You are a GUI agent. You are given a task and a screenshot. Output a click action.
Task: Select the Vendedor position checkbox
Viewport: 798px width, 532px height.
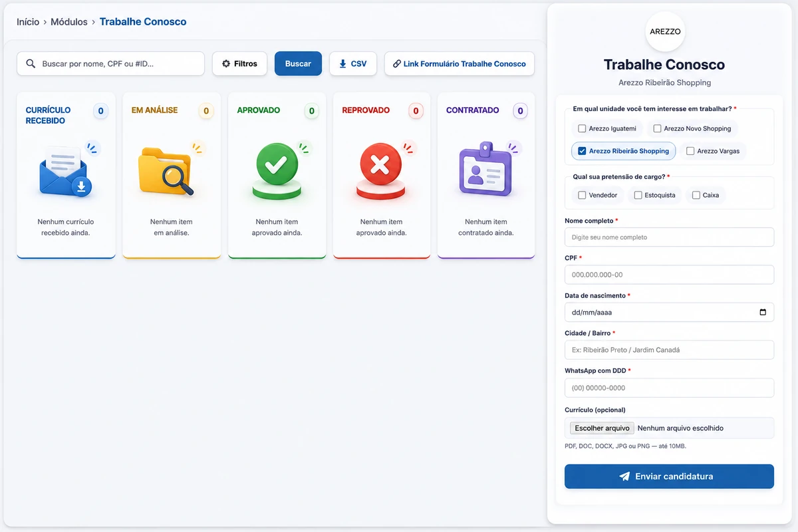(582, 196)
